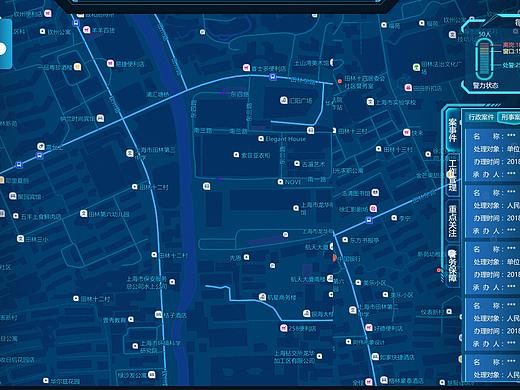
Task: Click the 绿莎发公寓 marker icon
Action: click(151, 374)
